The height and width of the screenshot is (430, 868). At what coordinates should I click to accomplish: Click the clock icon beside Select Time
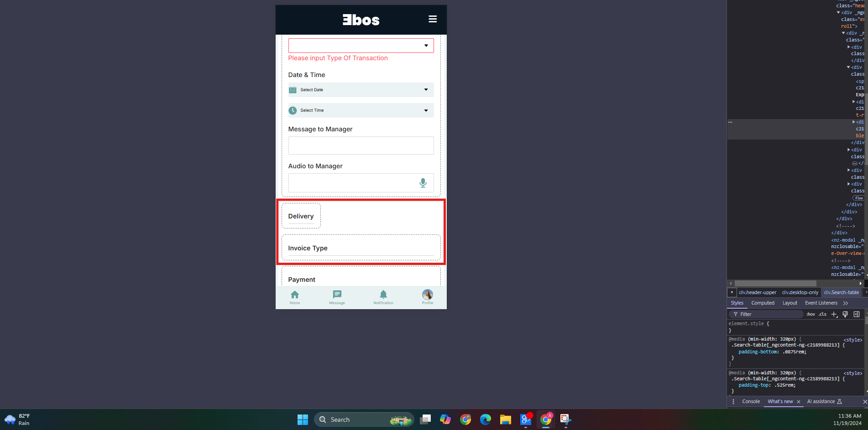(x=293, y=110)
